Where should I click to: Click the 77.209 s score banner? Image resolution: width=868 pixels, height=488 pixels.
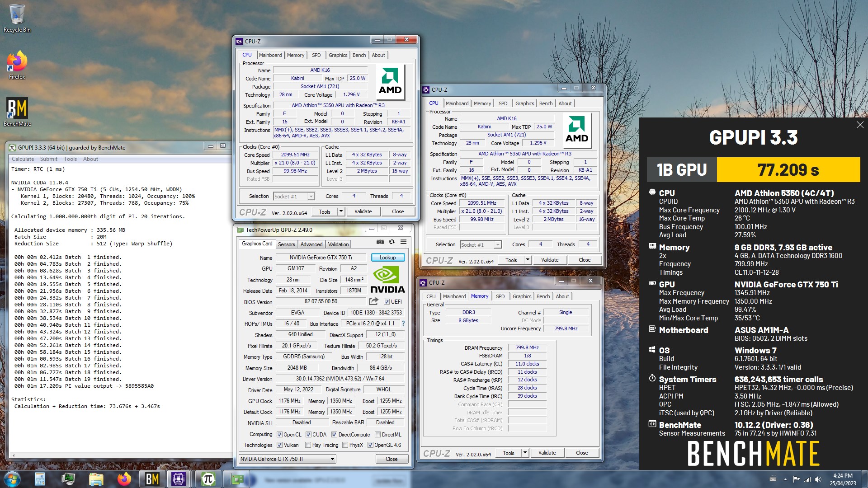[x=788, y=169]
